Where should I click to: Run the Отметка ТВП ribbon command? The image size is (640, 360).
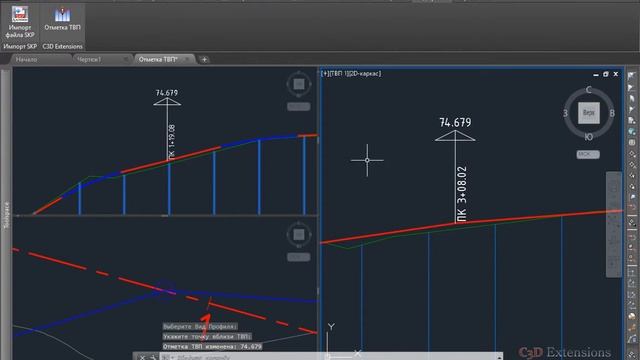tap(62, 19)
